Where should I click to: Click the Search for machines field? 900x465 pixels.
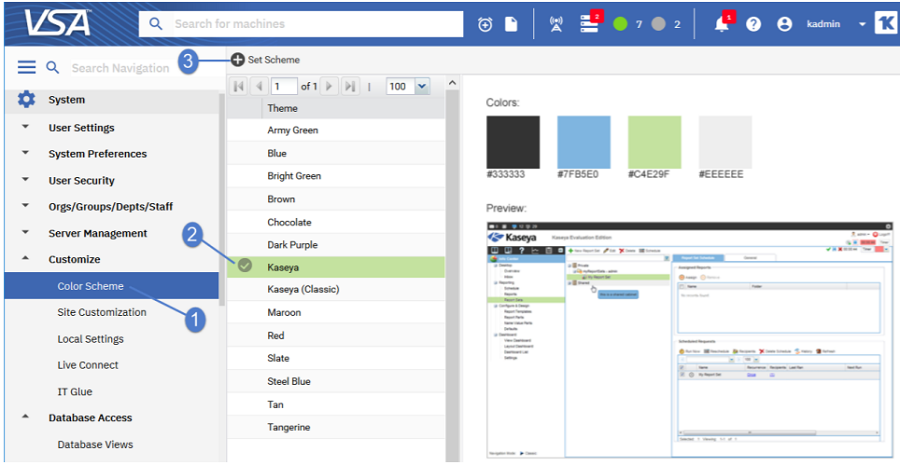(300, 24)
